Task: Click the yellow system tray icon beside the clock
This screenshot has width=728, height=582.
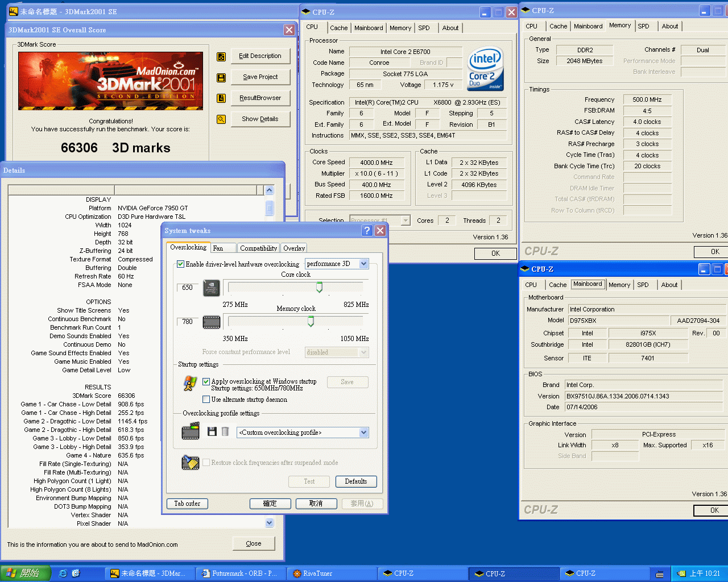Action: point(681,573)
